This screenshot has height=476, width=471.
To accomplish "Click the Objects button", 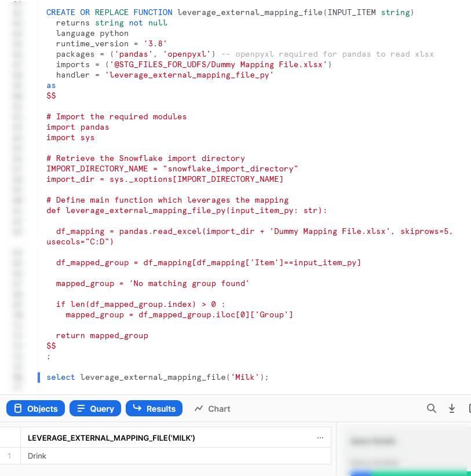I will coord(35,408).
